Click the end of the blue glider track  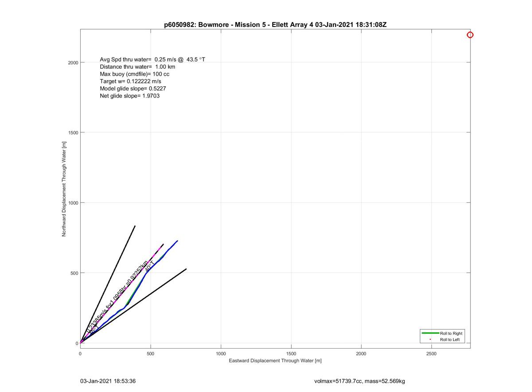tap(177, 241)
